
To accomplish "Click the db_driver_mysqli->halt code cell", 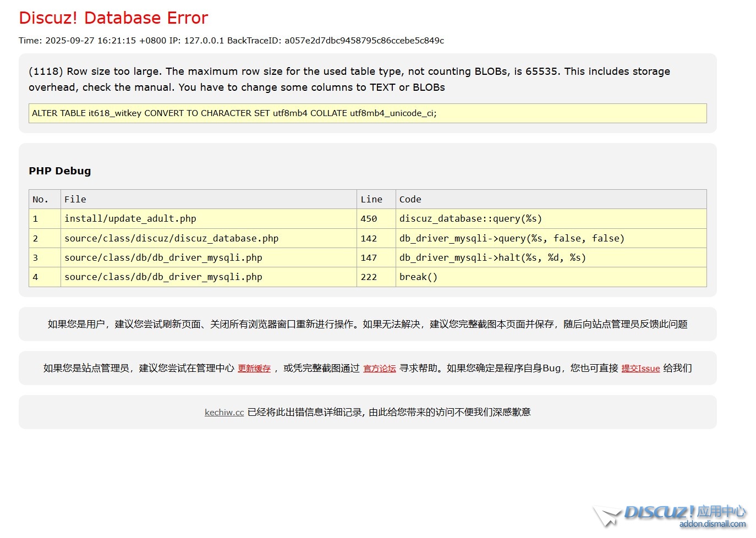I will [x=492, y=258].
